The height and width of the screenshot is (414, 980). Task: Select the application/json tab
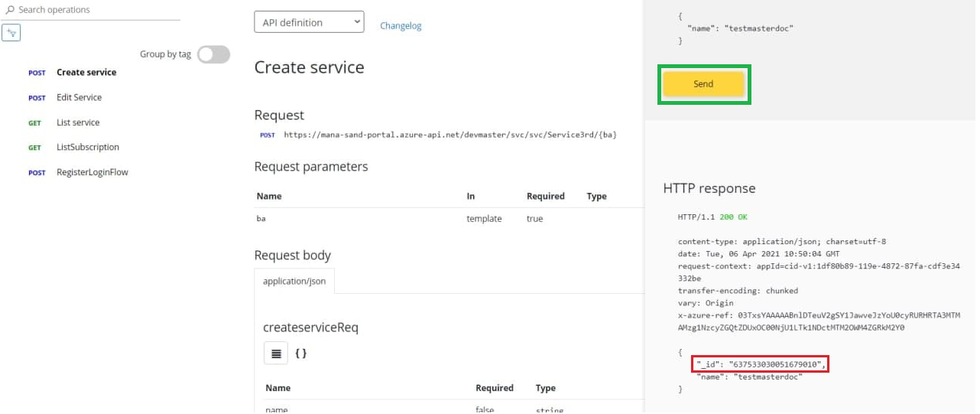tap(294, 282)
